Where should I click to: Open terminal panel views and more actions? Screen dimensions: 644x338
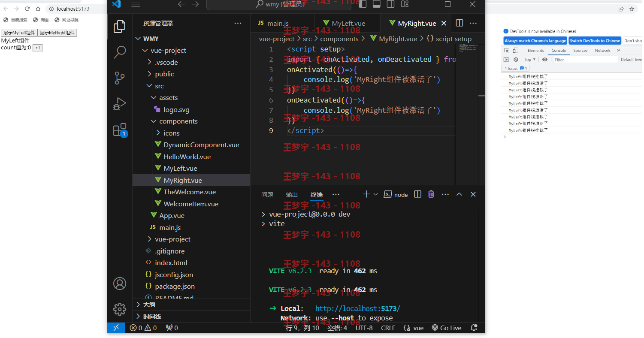point(445,194)
